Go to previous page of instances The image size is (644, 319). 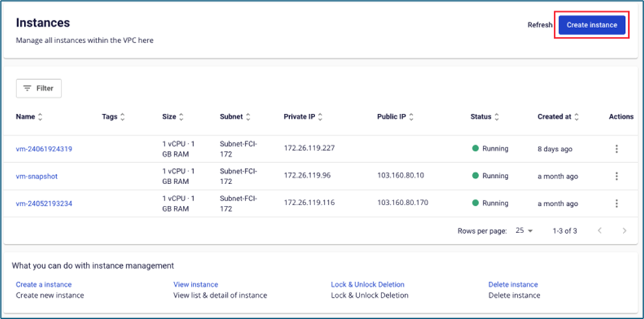(600, 231)
